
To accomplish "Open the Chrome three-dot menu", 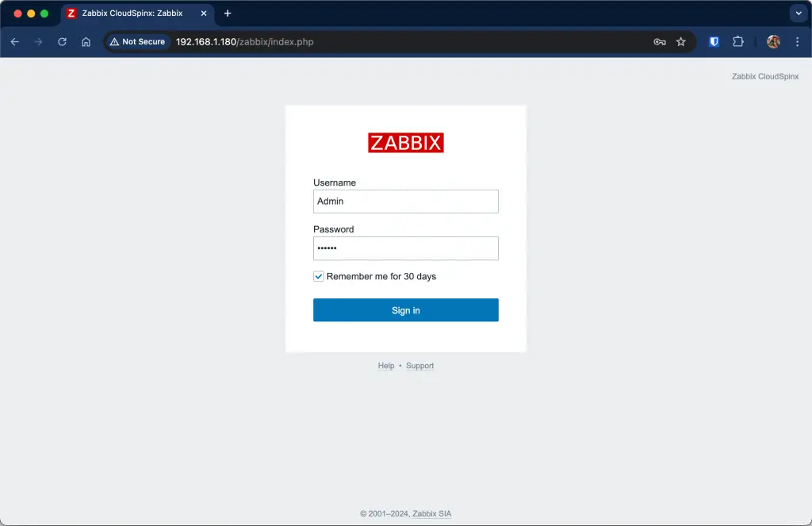I will (x=798, y=41).
